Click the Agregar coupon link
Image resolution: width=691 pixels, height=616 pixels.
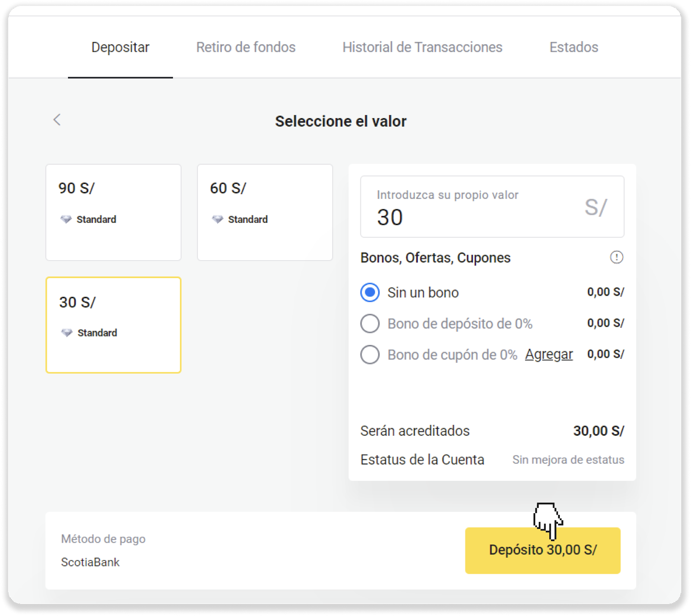click(x=548, y=354)
